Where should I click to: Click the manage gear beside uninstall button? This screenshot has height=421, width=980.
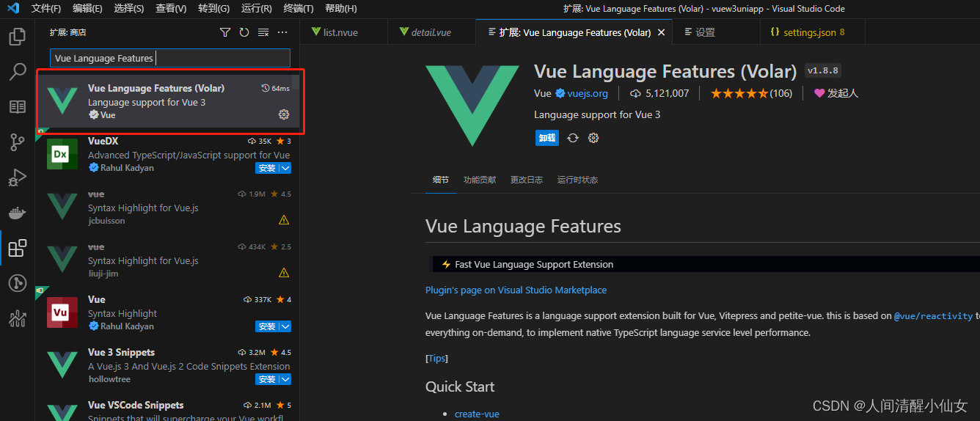pos(593,138)
